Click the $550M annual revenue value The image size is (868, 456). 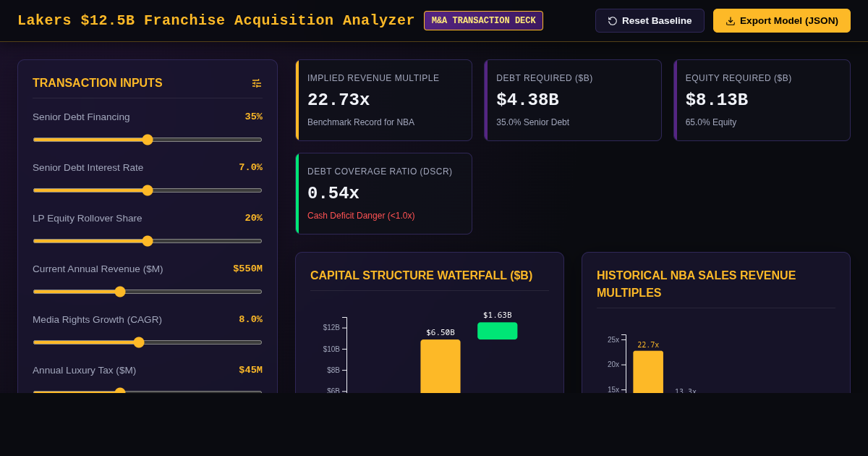pos(247,269)
